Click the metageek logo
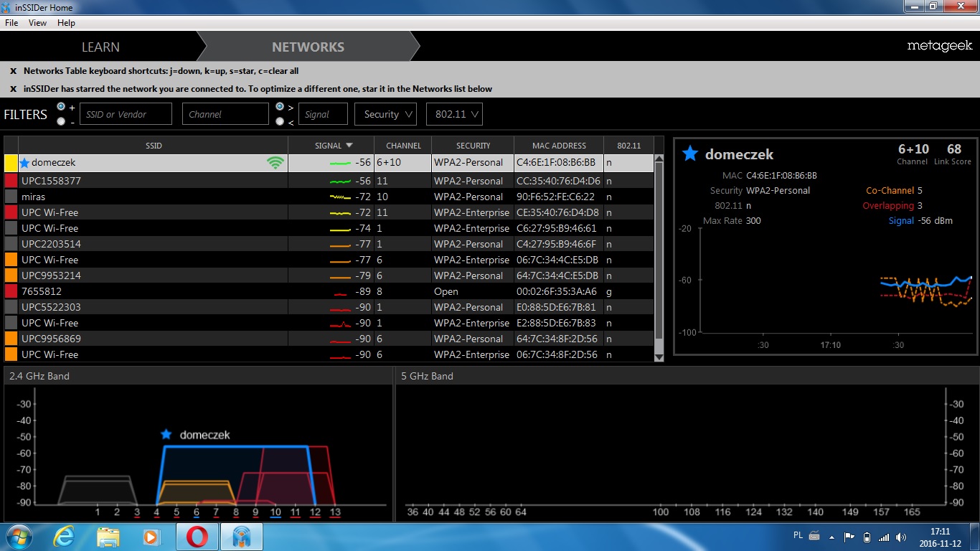This screenshot has height=551, width=980. 939,46
